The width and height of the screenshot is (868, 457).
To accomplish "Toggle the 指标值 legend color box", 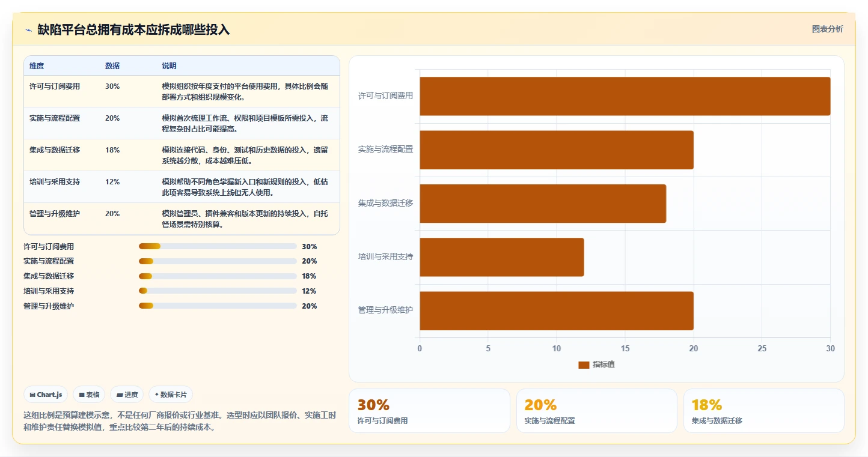I will (x=584, y=365).
